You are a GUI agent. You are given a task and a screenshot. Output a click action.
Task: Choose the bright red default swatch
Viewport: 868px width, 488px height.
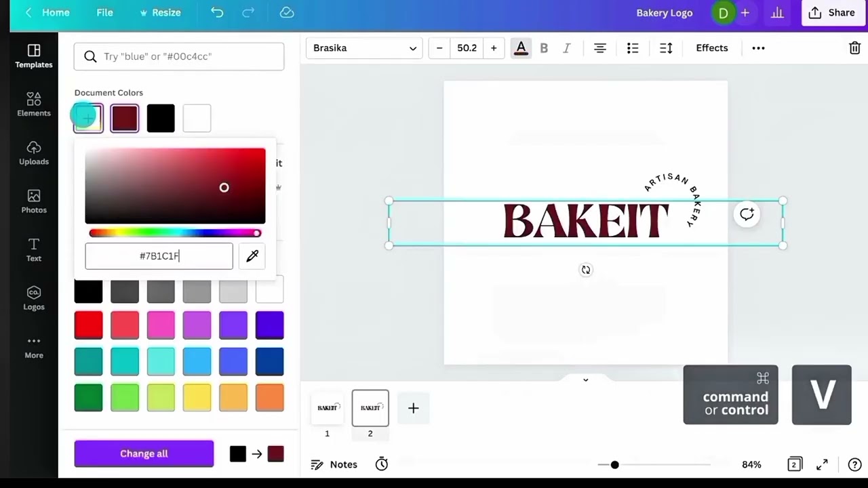[88, 325]
